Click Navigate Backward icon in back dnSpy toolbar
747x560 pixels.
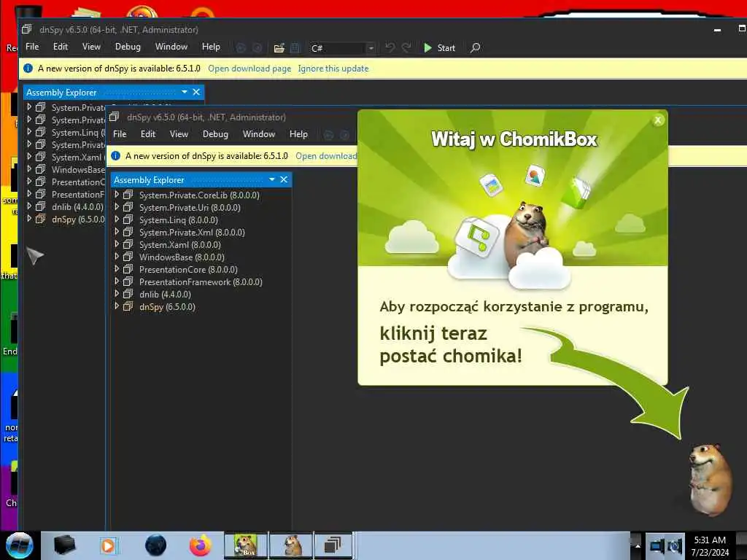pos(241,47)
